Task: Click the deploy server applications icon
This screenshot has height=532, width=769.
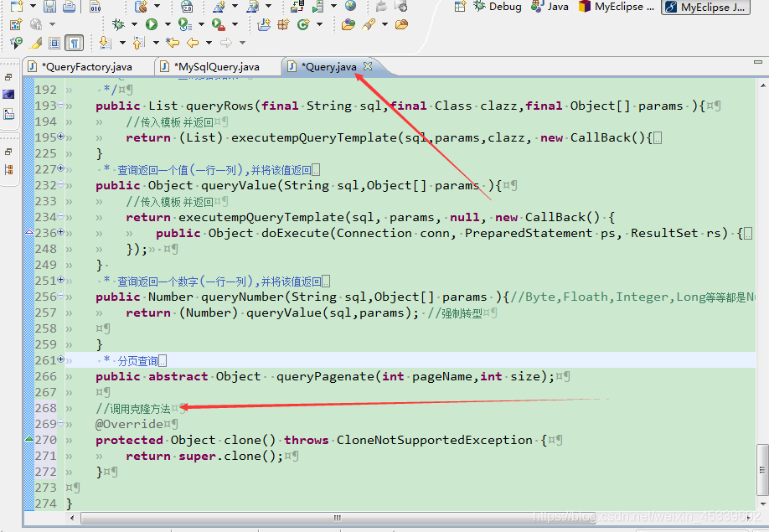Action: tap(297, 7)
